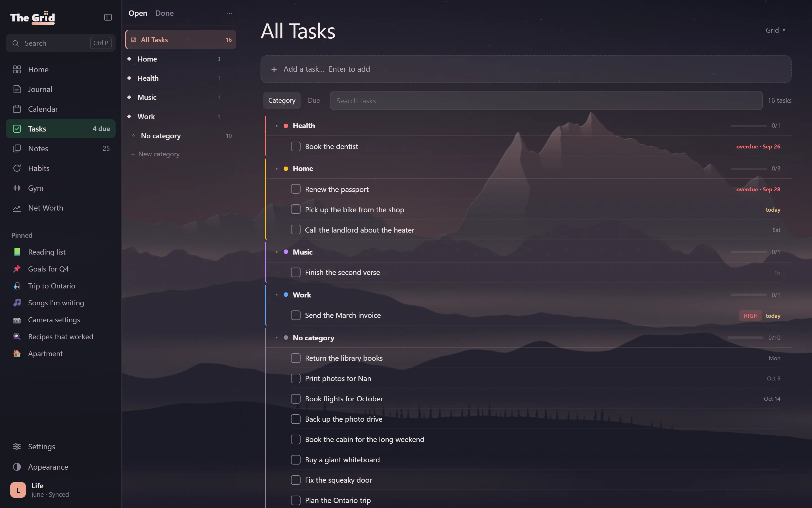Open Settings sliders icon
This screenshot has width=812, height=508.
click(17, 446)
